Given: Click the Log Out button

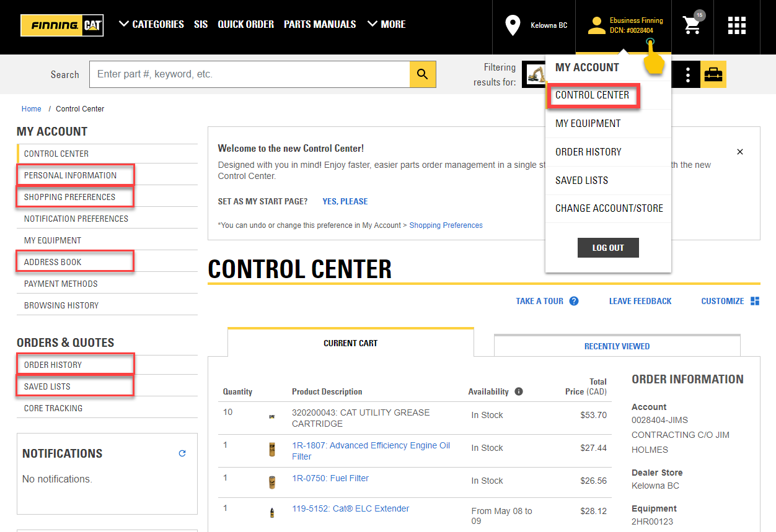Looking at the screenshot, I should click(607, 248).
